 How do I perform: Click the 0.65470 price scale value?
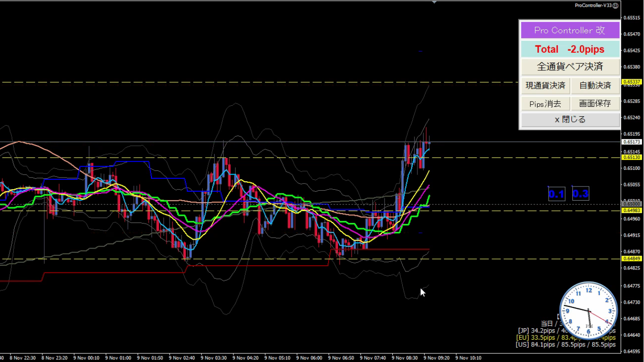pos(632,34)
